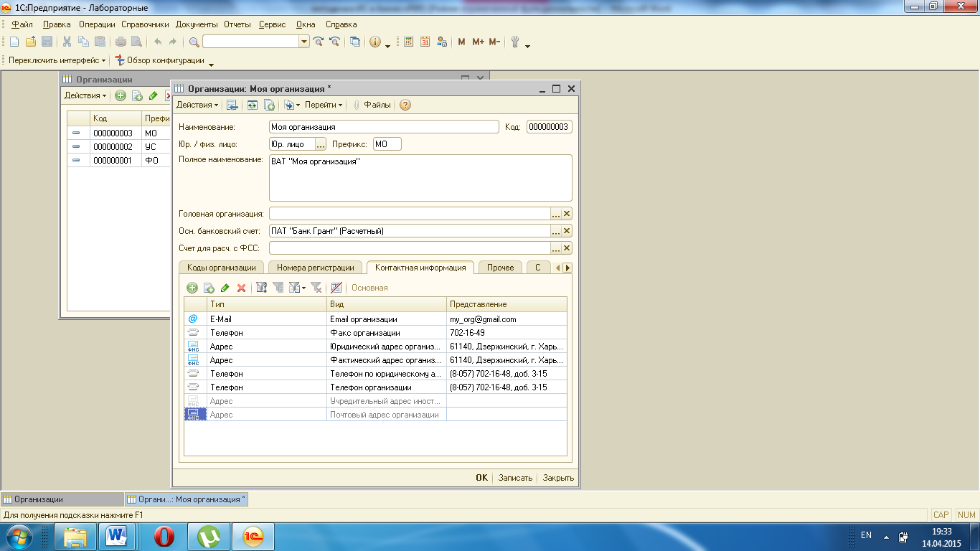Click the Префикс field
This screenshot has width=980, height=551.
(x=387, y=144)
